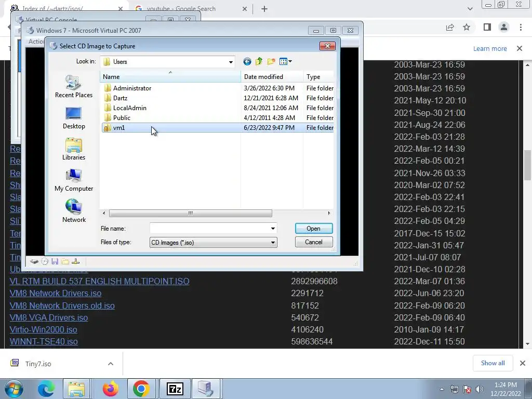Open Windows Explorer from the taskbar
The height and width of the screenshot is (399, 532).
pos(76,389)
